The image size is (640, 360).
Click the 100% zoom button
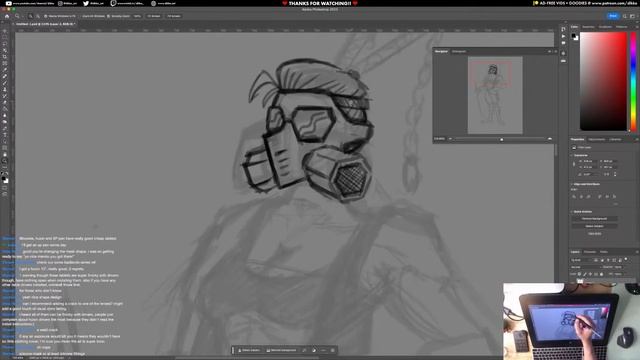point(137,16)
